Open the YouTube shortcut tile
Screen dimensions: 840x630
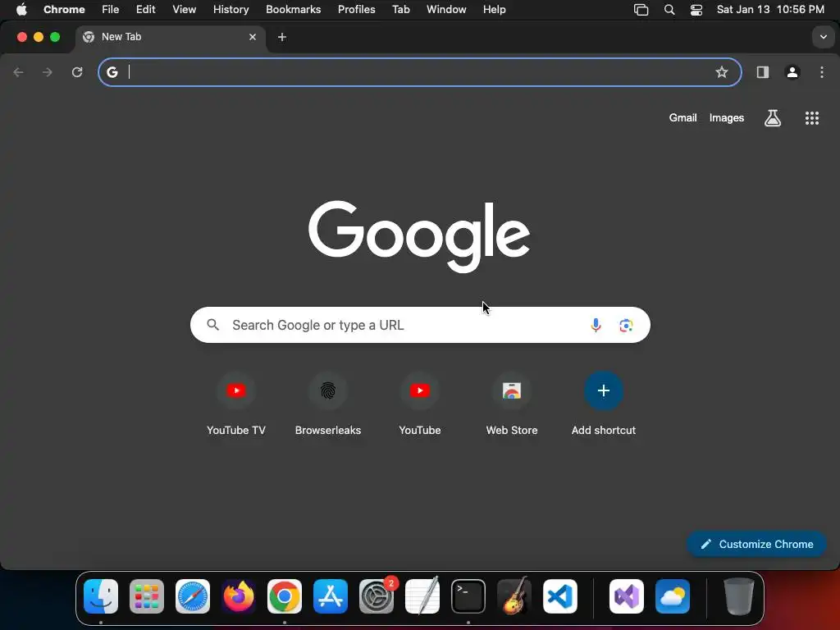click(x=420, y=404)
